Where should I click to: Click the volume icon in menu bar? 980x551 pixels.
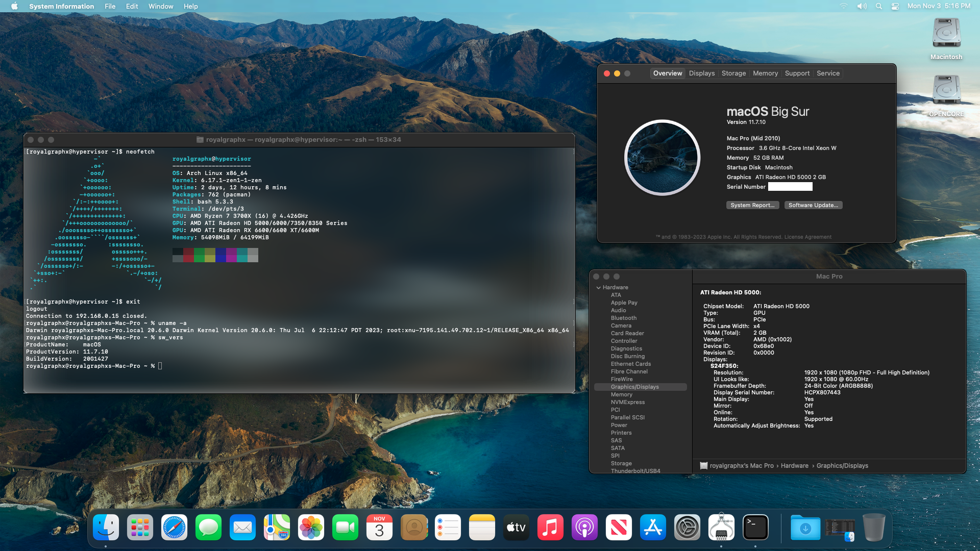tap(862, 6)
